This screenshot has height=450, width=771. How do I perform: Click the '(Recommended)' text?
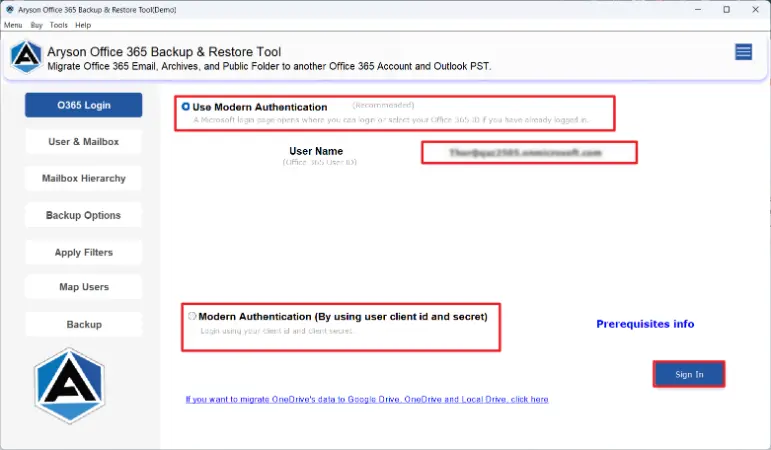coord(384,105)
